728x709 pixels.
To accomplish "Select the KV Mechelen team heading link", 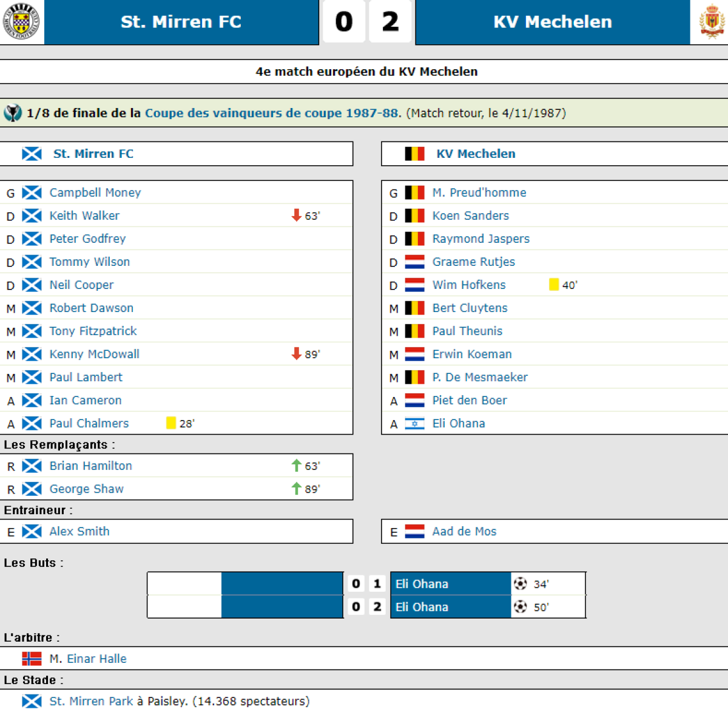I will 476,154.
